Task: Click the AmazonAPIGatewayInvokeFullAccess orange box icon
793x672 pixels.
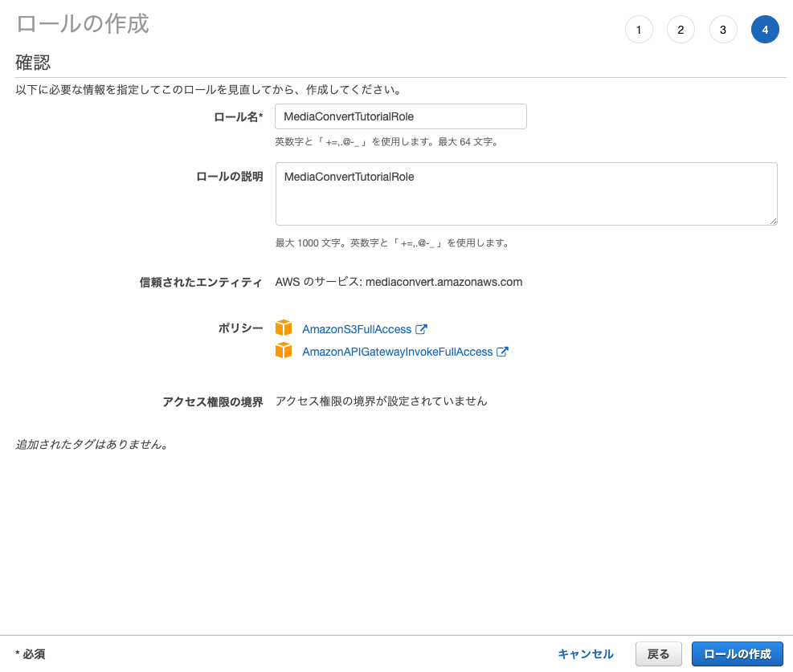Action: coord(284,351)
